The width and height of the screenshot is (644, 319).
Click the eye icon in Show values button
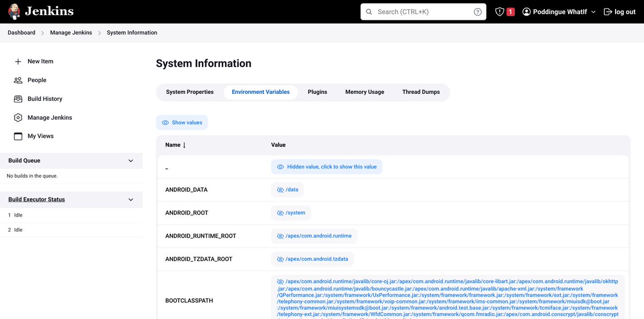(x=165, y=123)
